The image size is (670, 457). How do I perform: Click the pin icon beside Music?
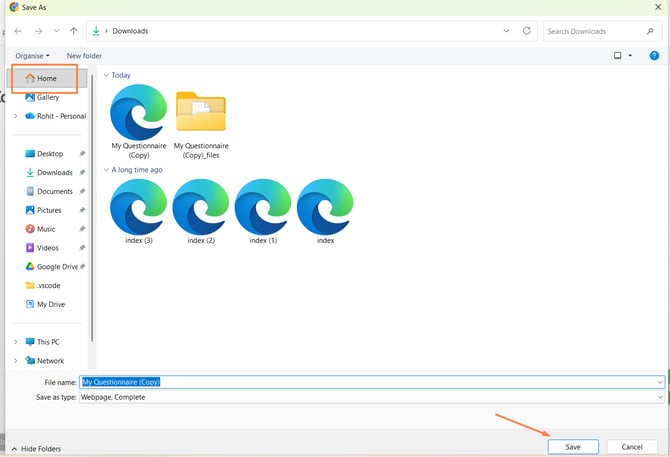pyautogui.click(x=82, y=229)
